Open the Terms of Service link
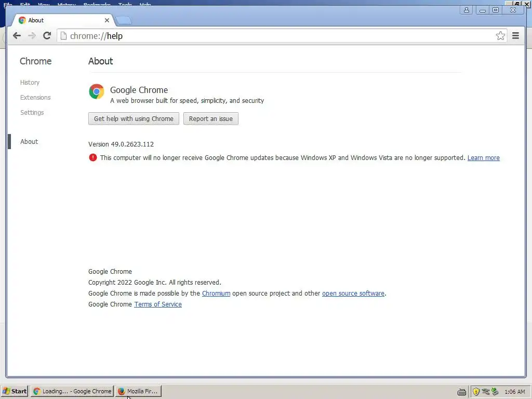This screenshot has width=532, height=399. (x=158, y=304)
